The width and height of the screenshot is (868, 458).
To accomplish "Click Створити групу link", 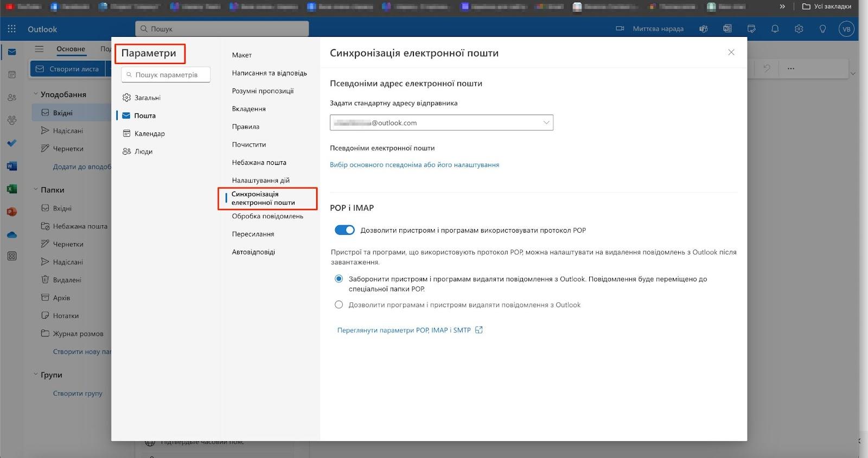I will (78, 393).
